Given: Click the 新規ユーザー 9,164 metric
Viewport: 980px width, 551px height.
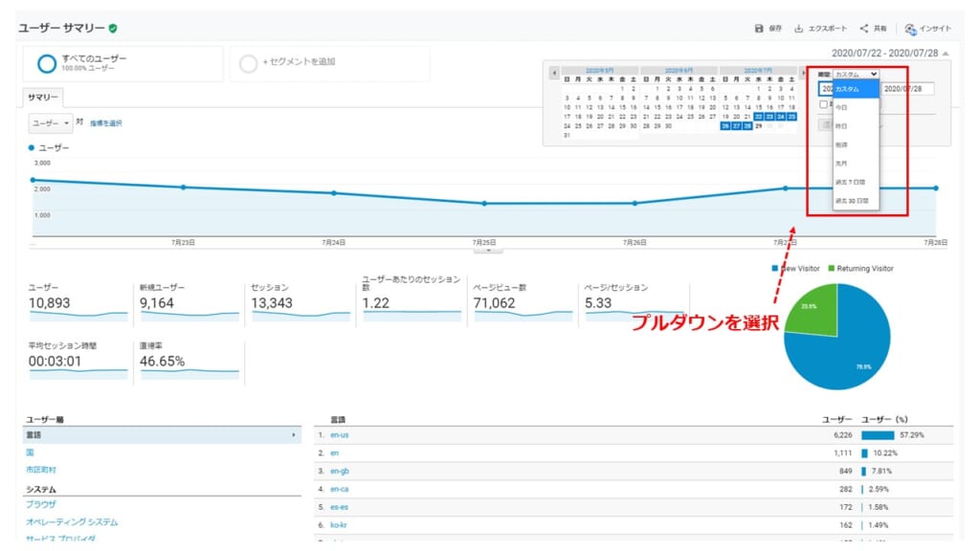Looking at the screenshot, I should tap(189, 302).
